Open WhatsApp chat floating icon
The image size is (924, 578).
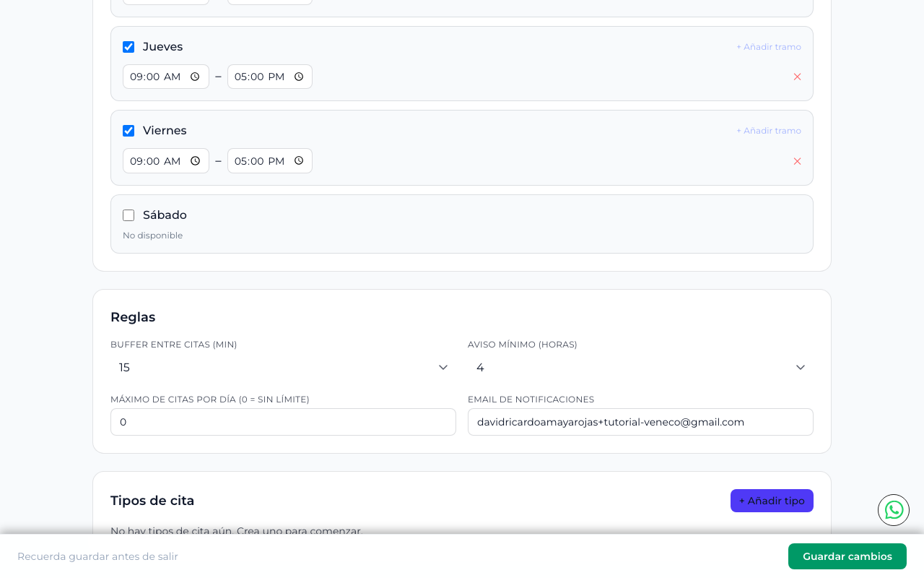pyautogui.click(x=894, y=510)
